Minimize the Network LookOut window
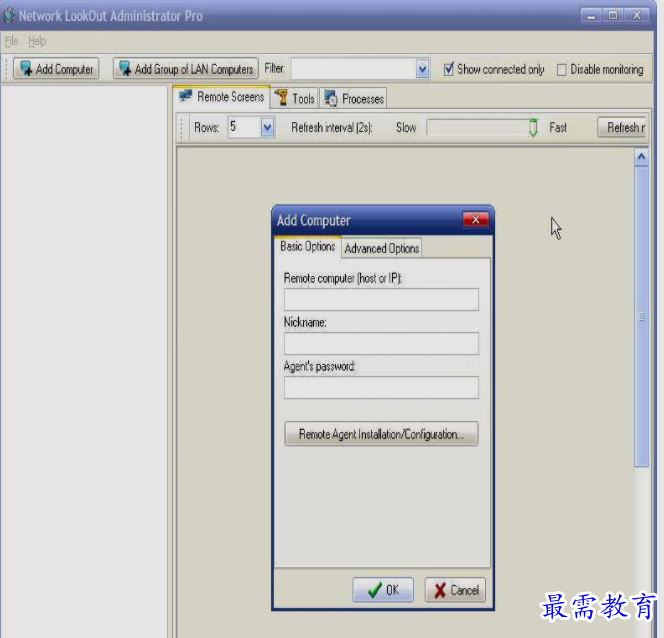Screen dimensions: 664x638 591,16
